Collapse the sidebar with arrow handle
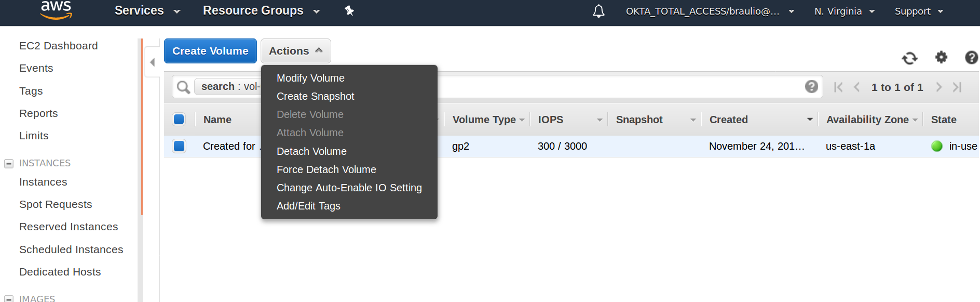980x302 pixels. point(152,62)
